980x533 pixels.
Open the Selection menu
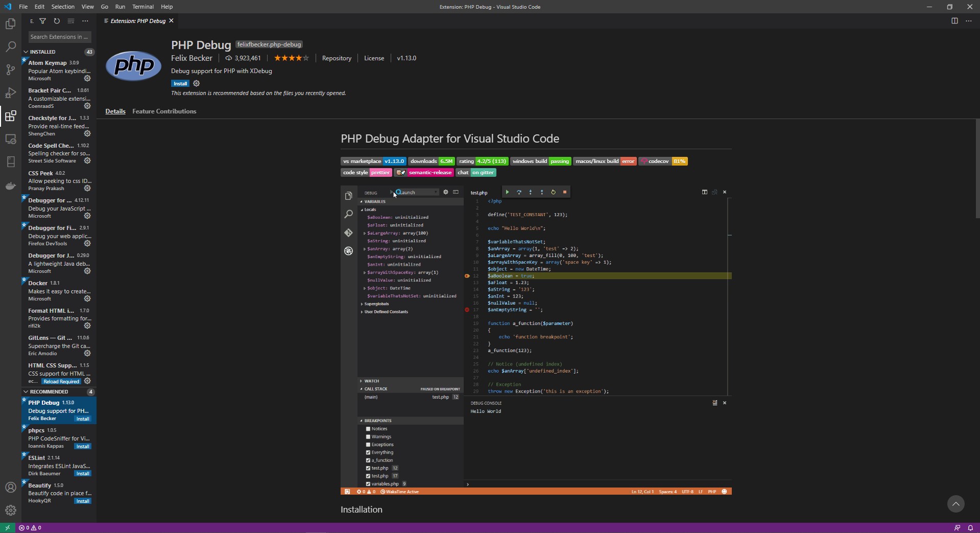(x=63, y=7)
